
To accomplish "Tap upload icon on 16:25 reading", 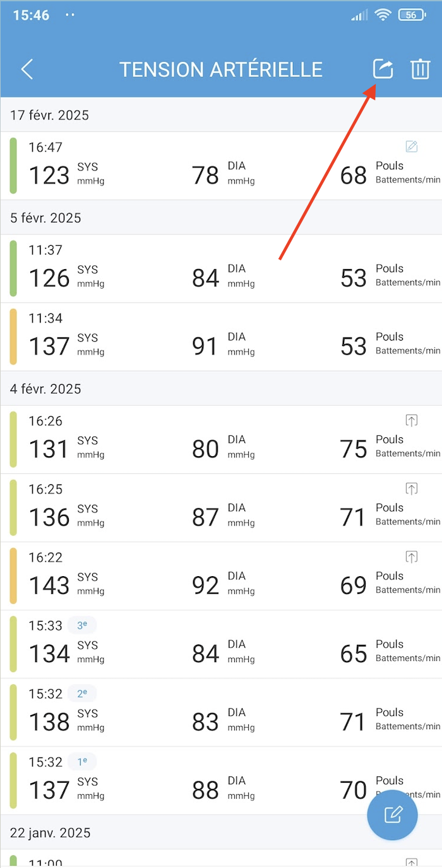I will (x=412, y=488).
